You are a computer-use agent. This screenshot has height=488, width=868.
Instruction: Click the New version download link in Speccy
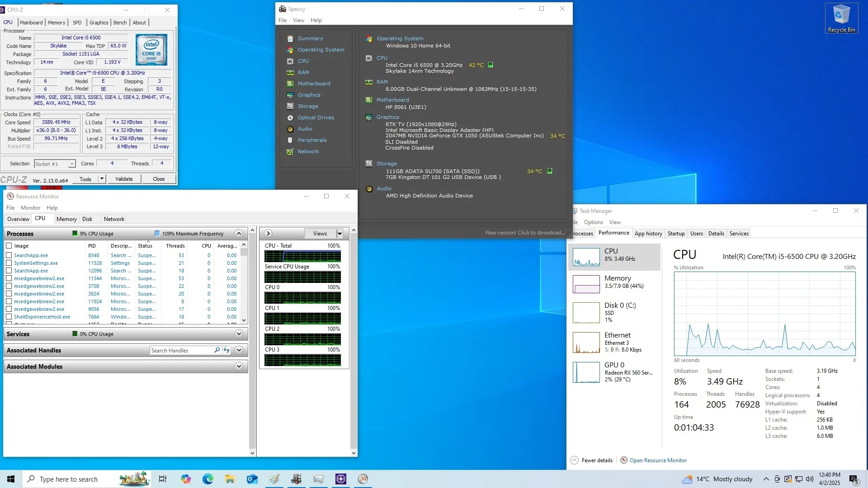525,233
